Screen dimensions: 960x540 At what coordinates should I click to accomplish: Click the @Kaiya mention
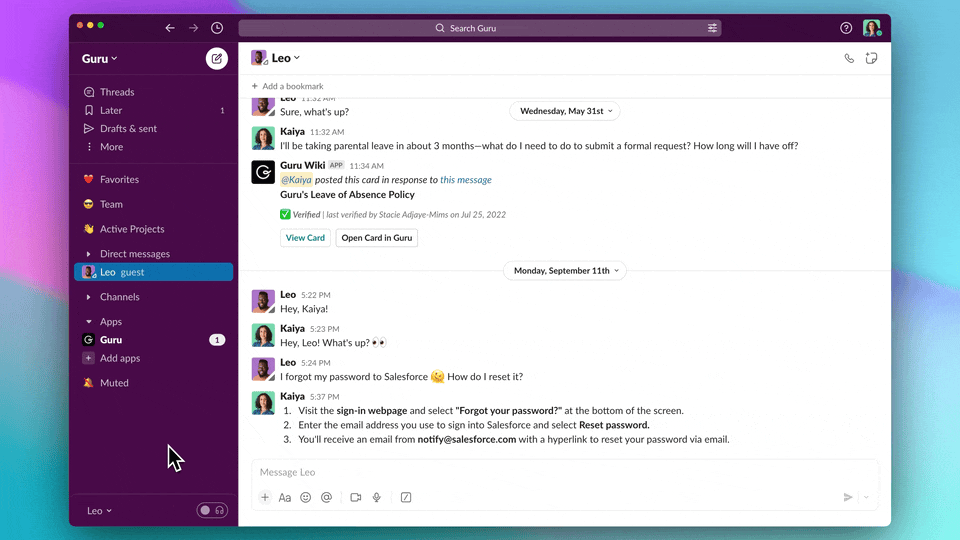click(296, 180)
